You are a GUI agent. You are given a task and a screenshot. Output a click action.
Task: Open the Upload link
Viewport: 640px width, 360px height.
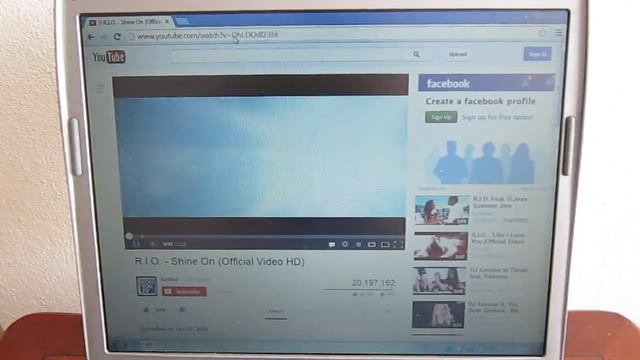[458, 54]
